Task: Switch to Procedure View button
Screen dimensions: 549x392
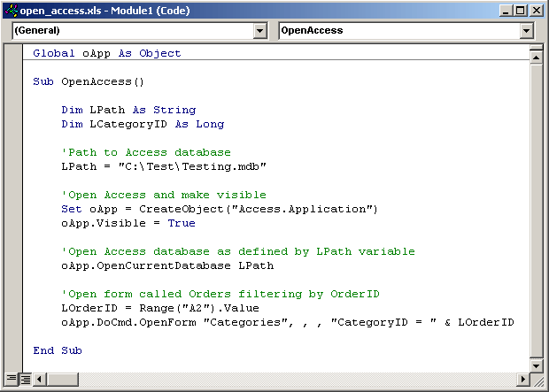Action: [12, 379]
